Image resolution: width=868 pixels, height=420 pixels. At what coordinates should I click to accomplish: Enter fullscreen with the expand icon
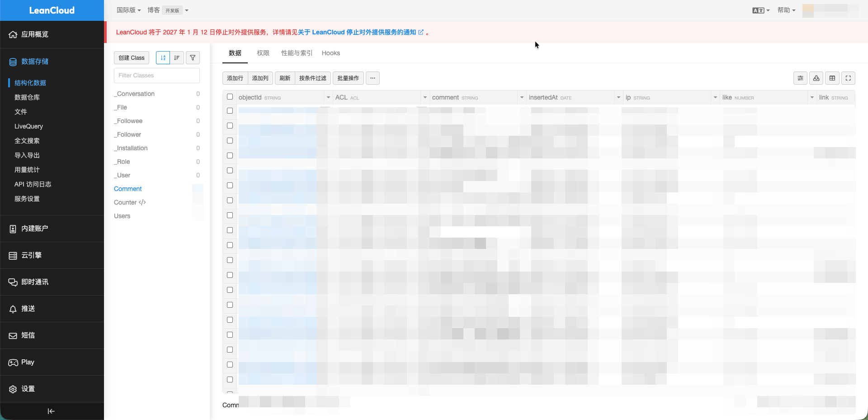click(x=848, y=78)
